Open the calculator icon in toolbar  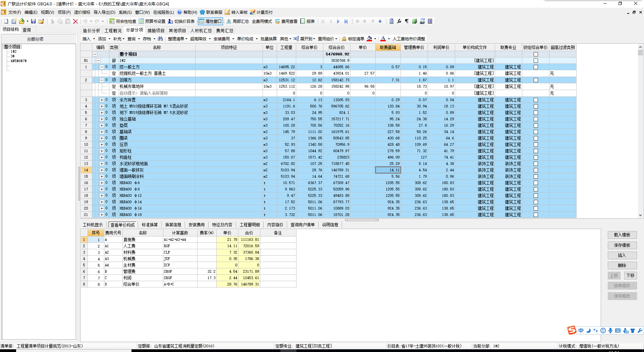coord(391,21)
